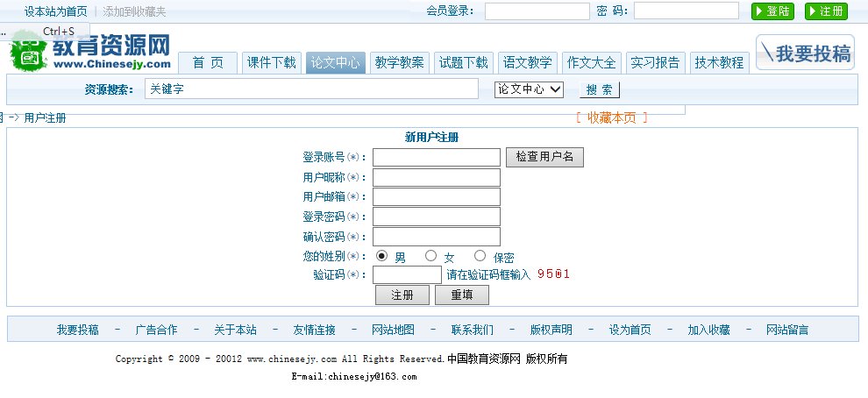Focus the 验证码 input field
The width and height of the screenshot is (868, 398).
pyautogui.click(x=407, y=275)
